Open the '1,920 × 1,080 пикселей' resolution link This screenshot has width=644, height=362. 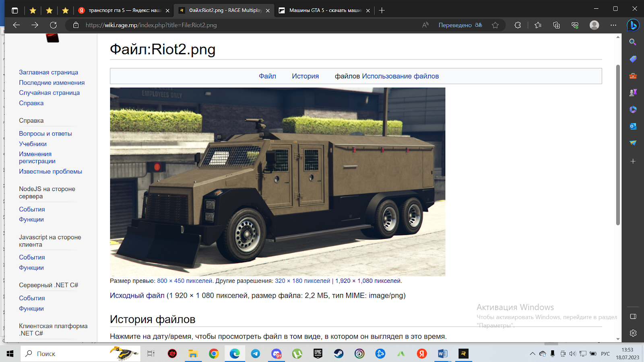368,281
